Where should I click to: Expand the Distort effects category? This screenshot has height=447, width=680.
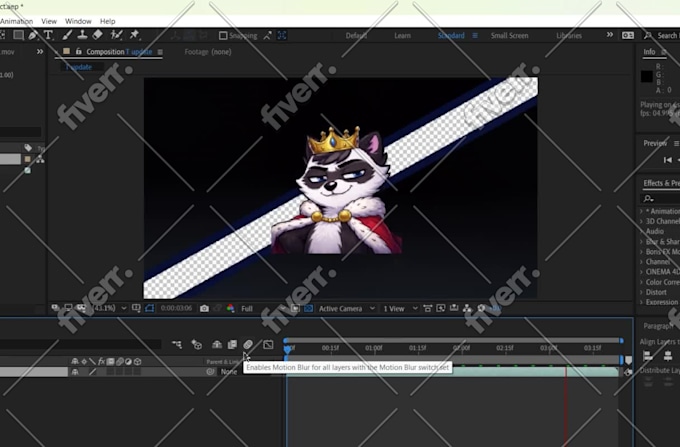click(x=641, y=292)
